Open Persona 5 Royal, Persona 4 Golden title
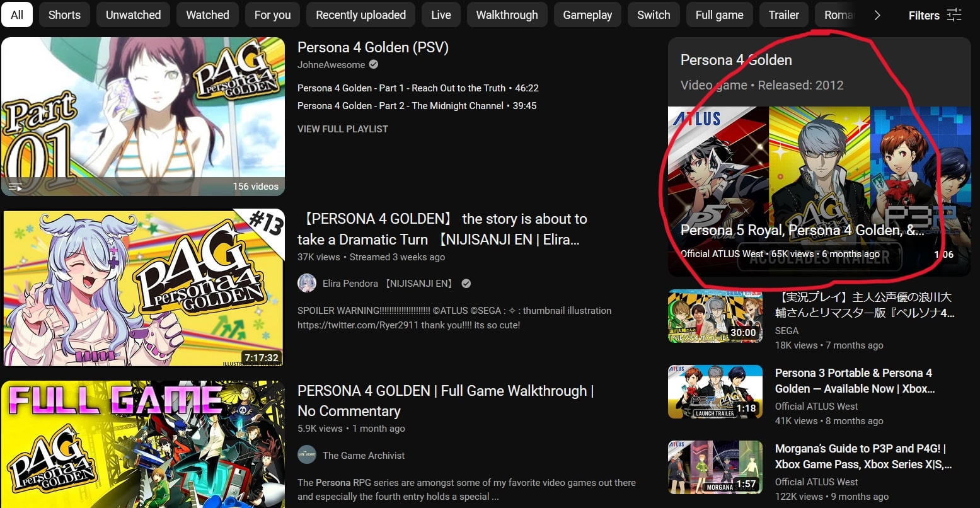Viewport: 980px width, 508px height. 802,230
